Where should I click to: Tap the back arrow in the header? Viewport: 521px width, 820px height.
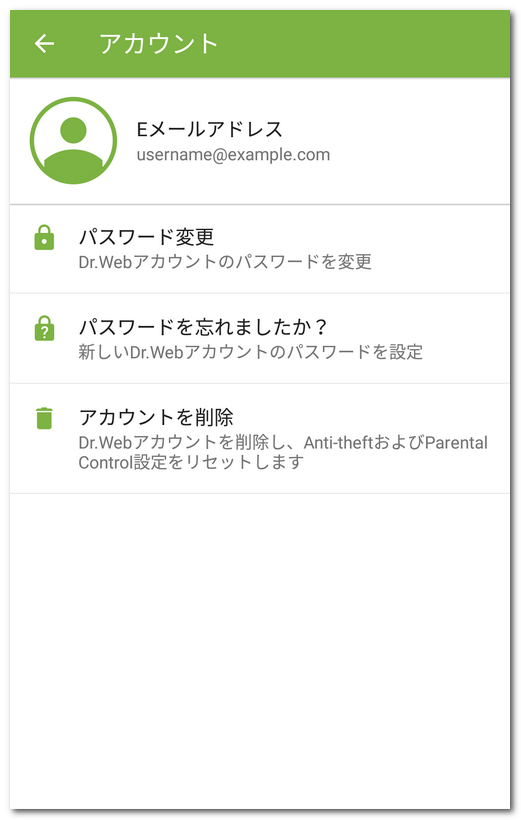[x=44, y=43]
